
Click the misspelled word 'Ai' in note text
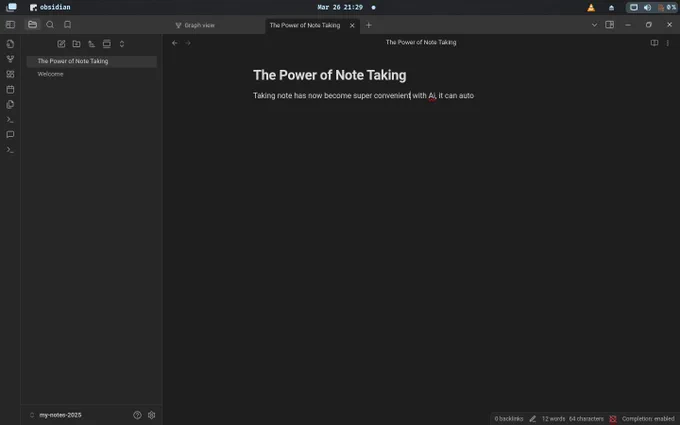pyautogui.click(x=432, y=96)
